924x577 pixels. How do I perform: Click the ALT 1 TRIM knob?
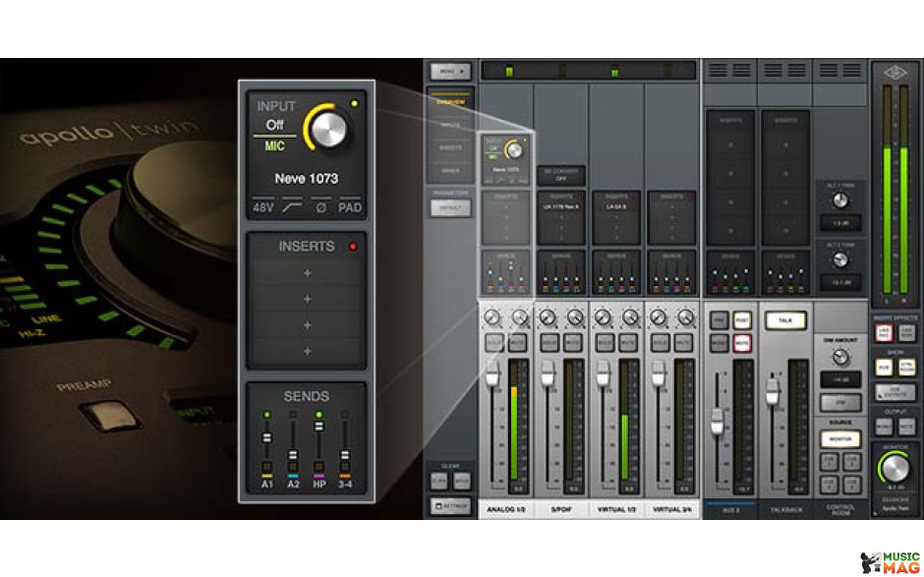coord(840,201)
